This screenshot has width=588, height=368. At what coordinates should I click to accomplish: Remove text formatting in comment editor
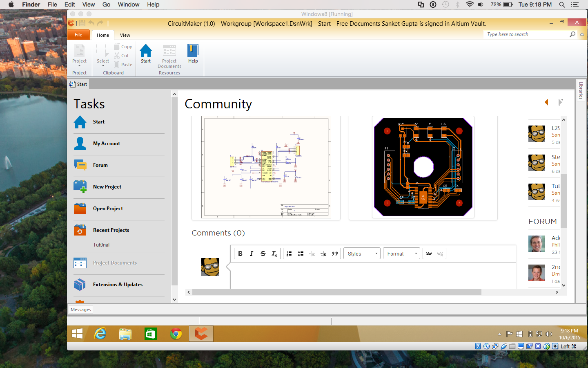(x=274, y=254)
